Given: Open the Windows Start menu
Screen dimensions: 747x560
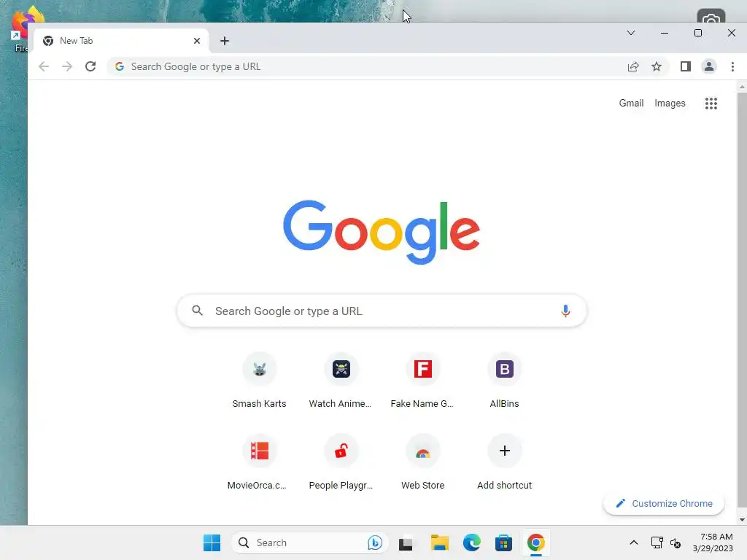Looking at the screenshot, I should point(212,542).
